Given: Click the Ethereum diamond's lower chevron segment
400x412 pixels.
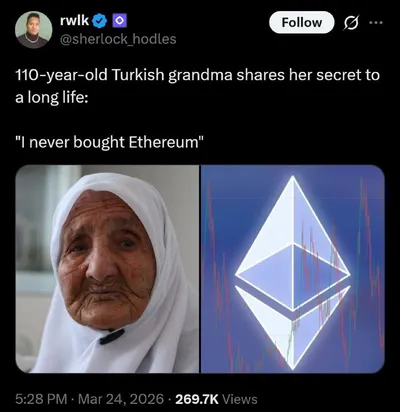Looking at the screenshot, I should (x=293, y=328).
